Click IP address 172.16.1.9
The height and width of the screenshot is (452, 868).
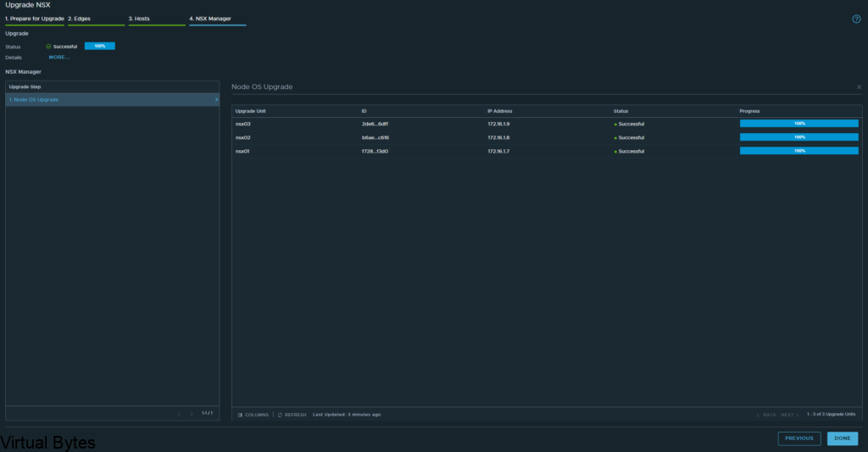coord(498,124)
